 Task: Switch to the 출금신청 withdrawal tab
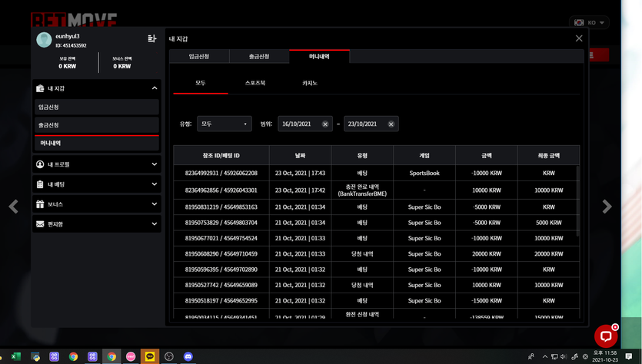(x=259, y=56)
